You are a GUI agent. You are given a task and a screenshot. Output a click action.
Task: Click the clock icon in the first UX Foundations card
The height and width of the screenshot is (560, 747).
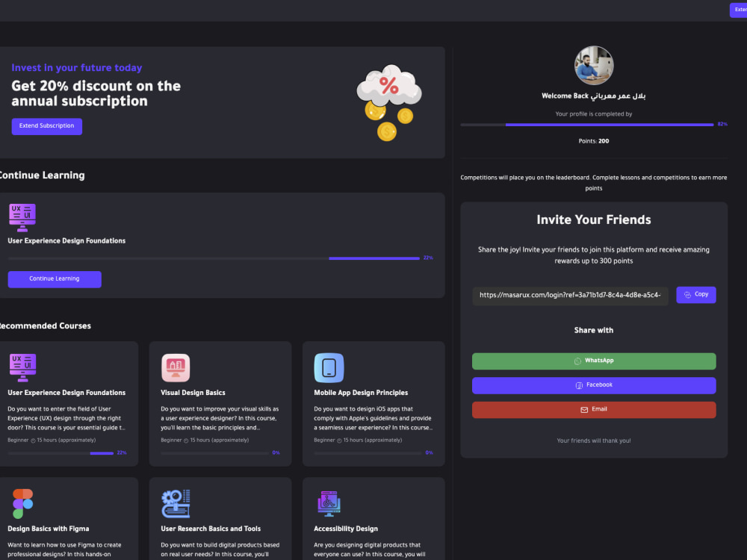(x=33, y=441)
